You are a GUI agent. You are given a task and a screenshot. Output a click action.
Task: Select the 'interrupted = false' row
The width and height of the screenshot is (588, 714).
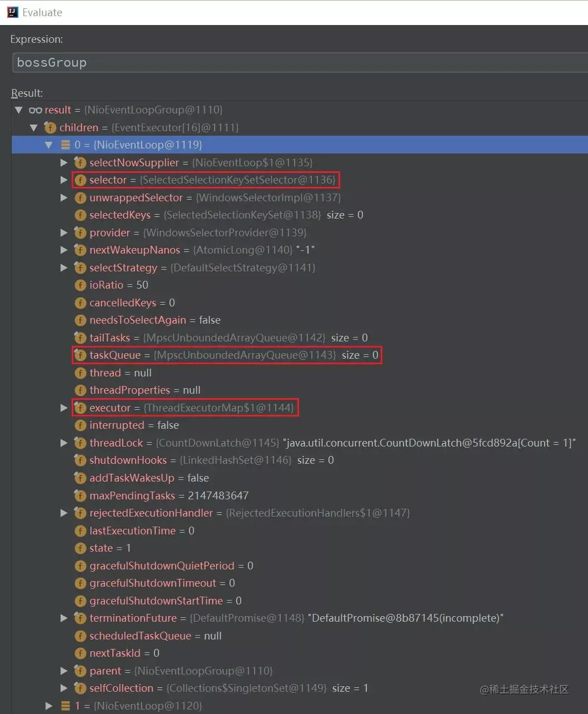pyautogui.click(x=134, y=425)
